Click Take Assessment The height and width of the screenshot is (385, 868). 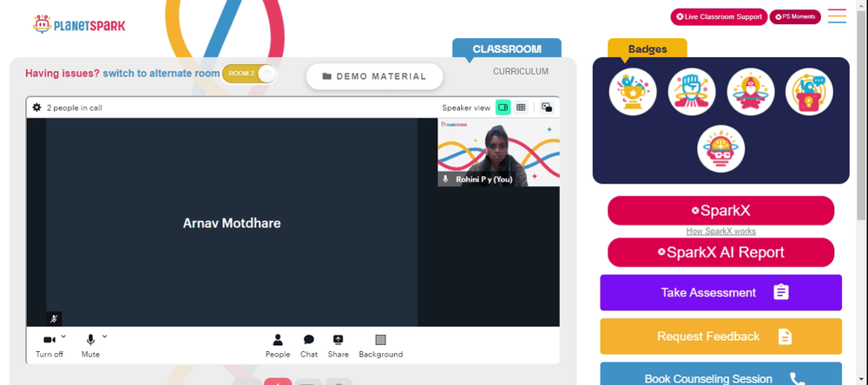pyautogui.click(x=720, y=292)
